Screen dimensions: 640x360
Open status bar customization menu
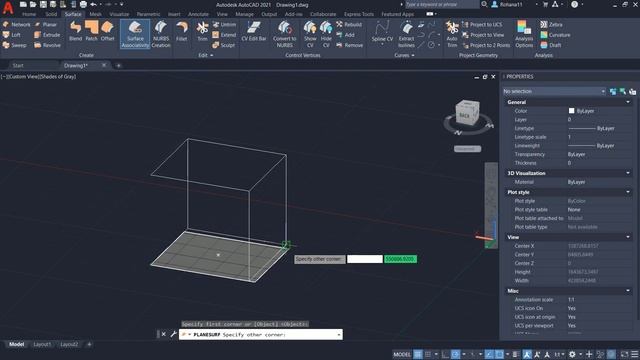(x=635, y=354)
